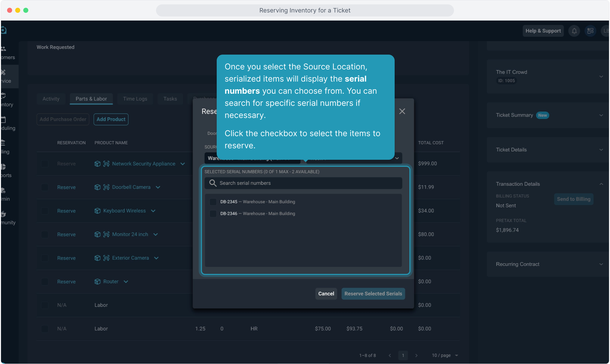This screenshot has height=364, width=610.
Task: Click the Router product box icon
Action: 97,281
